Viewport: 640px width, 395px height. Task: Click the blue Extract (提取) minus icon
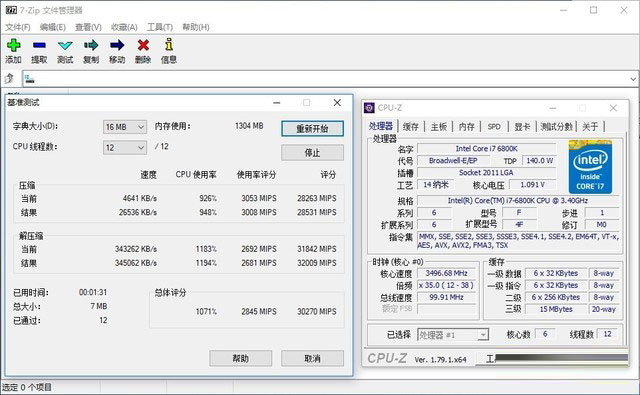coord(39,45)
